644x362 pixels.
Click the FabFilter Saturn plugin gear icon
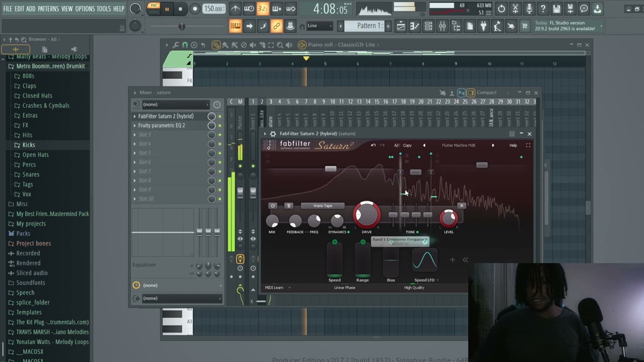pyautogui.click(x=273, y=134)
